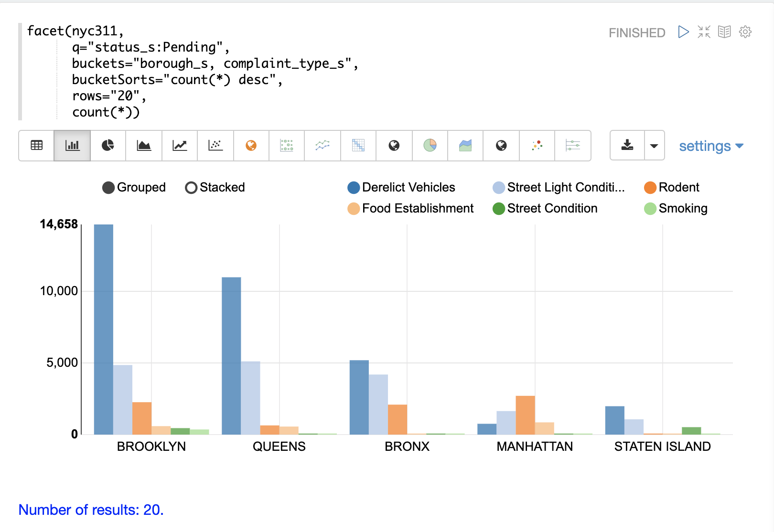Select the scatter chart visualization

pyautogui.click(x=215, y=146)
